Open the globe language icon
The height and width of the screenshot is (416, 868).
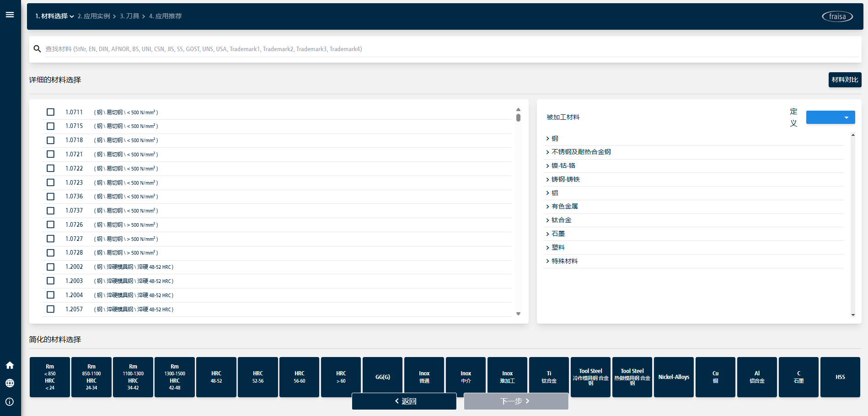[10, 383]
